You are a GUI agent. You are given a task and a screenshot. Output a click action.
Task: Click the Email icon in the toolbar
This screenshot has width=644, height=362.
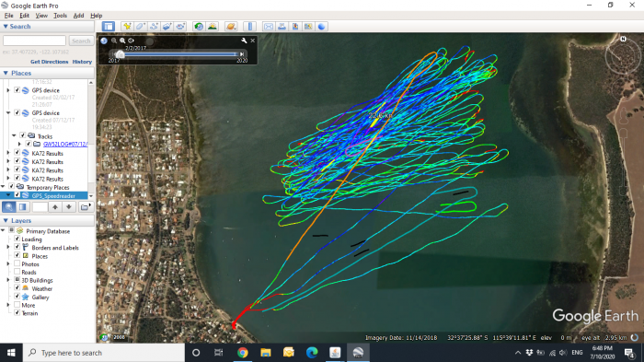(x=269, y=27)
